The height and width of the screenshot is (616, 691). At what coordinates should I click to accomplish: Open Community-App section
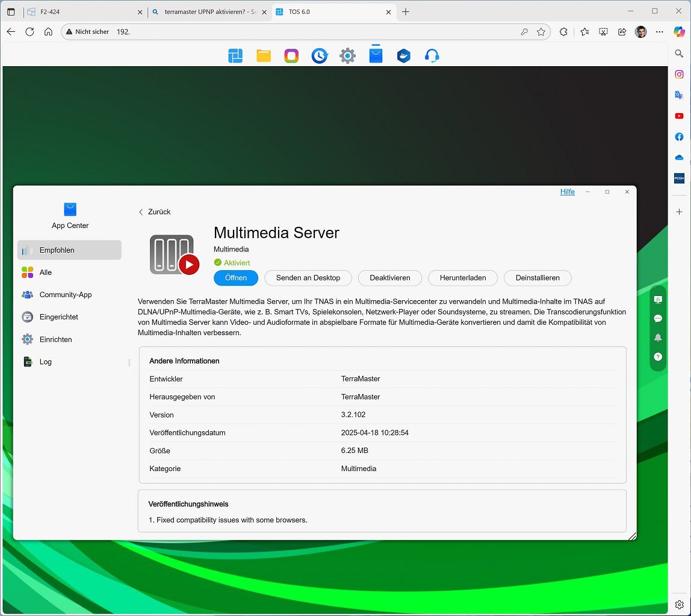point(69,295)
